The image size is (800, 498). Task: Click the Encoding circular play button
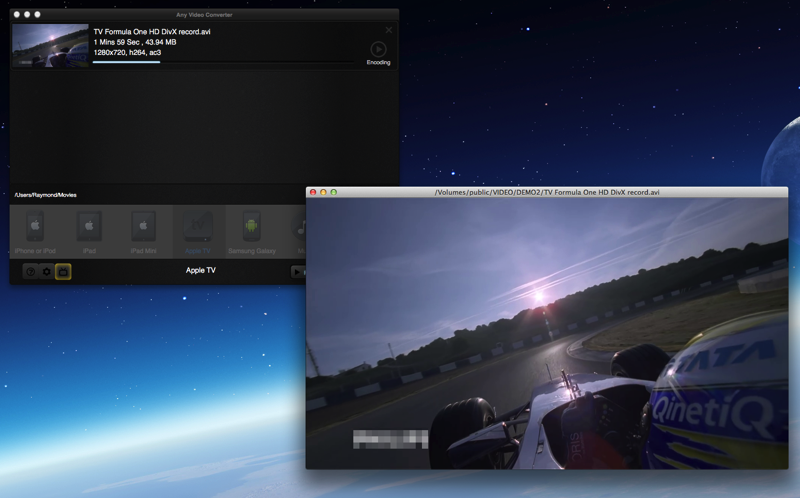[378, 49]
